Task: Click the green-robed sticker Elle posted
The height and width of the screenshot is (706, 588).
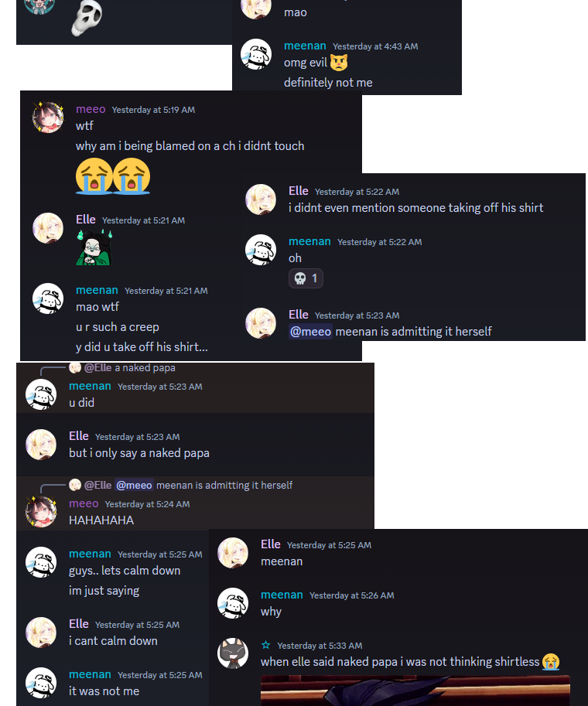Action: click(x=94, y=247)
